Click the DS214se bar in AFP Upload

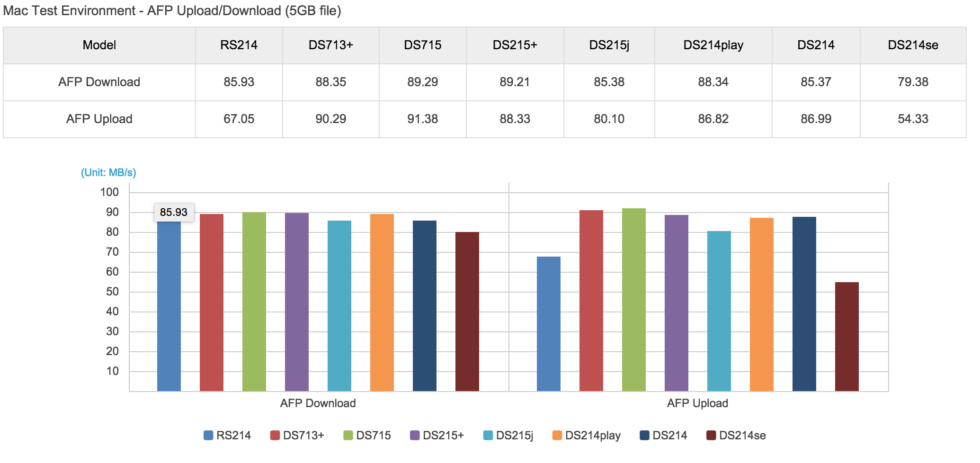tap(846, 336)
